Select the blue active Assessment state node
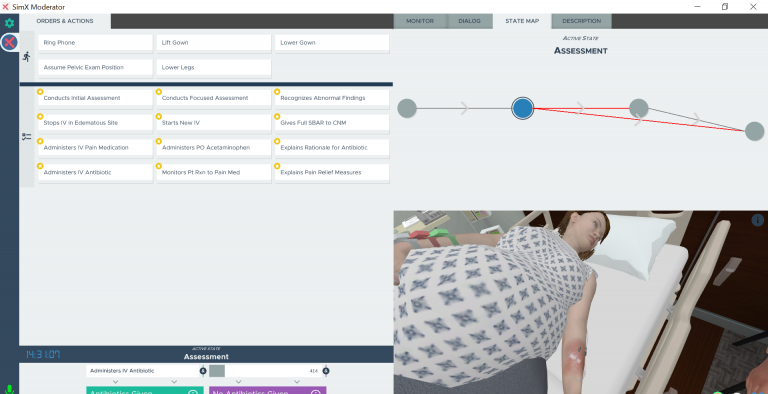The height and width of the screenshot is (394, 768). [x=523, y=108]
